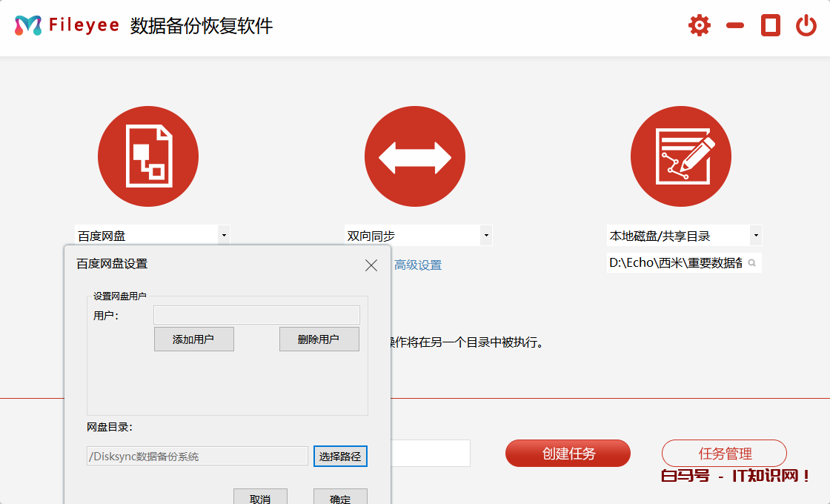The height and width of the screenshot is (504, 830).
Task: Open settings with the gear icon
Action: [x=699, y=26]
